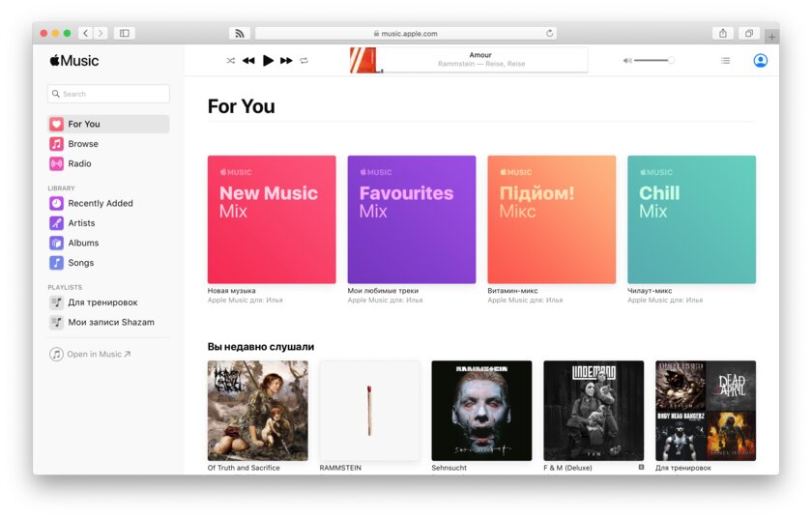The width and height of the screenshot is (812, 518).
Task: Click the Sehnsucht album title text
Action: pos(449,468)
